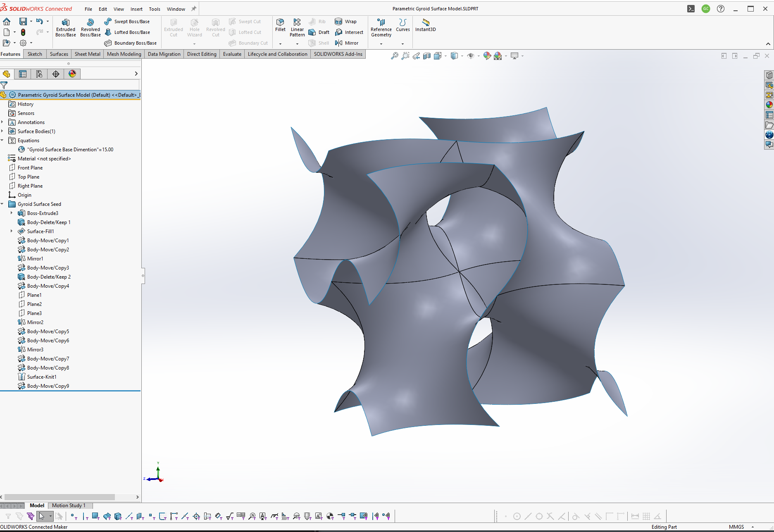
Task: Select the Front Plane
Action: point(30,168)
